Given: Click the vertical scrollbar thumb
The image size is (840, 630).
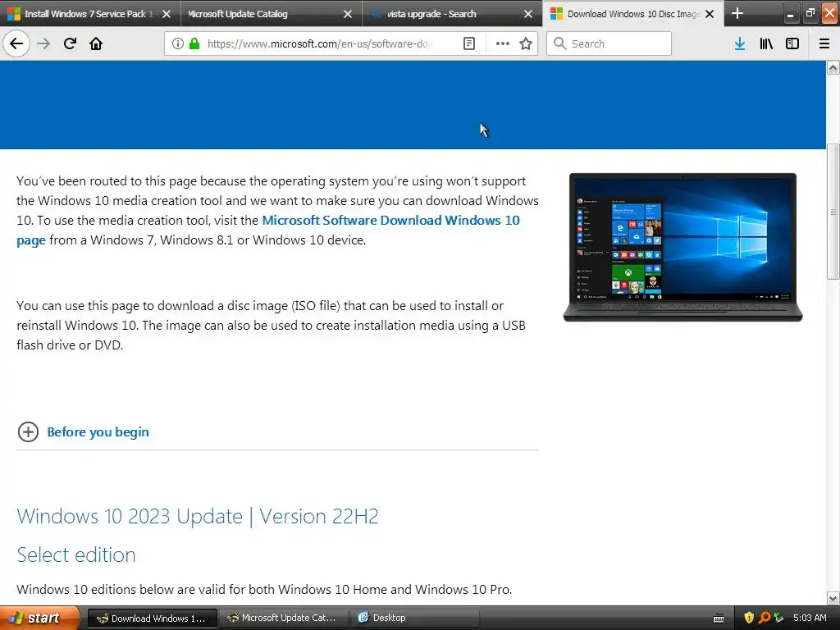Looking at the screenshot, I should click(x=833, y=212).
